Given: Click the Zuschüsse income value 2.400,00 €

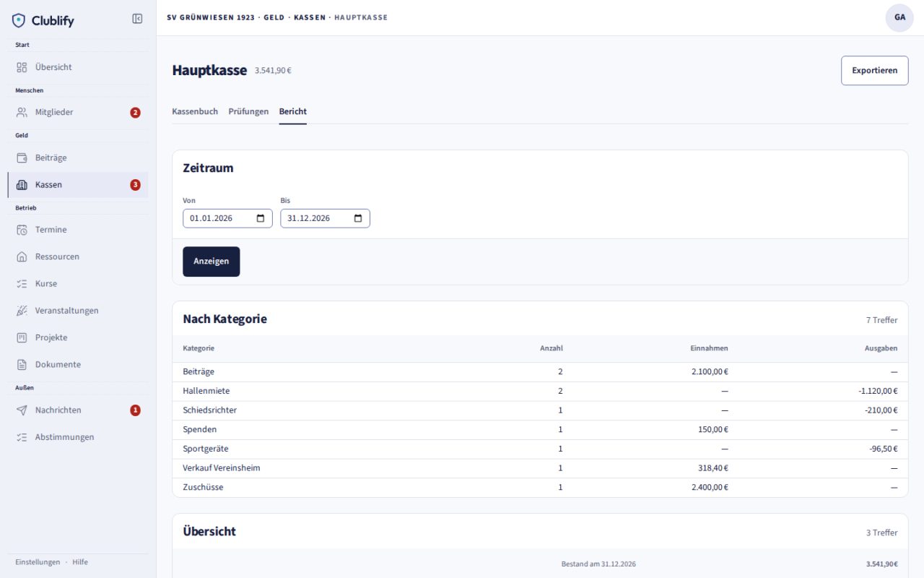Looking at the screenshot, I should pos(709,488).
